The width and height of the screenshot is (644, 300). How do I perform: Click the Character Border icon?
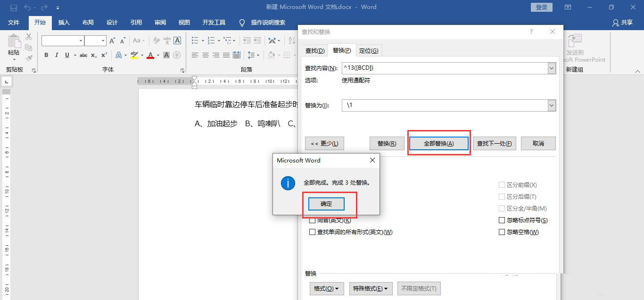pos(177,41)
